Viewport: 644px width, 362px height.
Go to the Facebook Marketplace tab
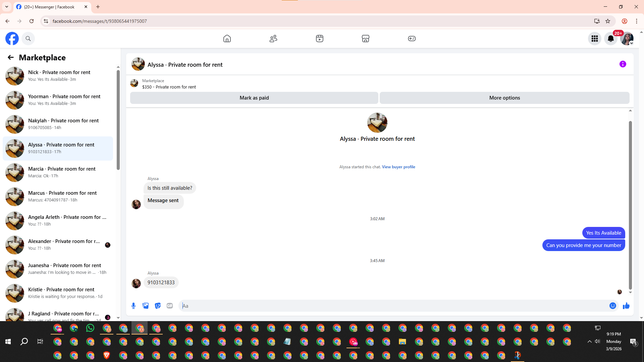click(x=365, y=39)
